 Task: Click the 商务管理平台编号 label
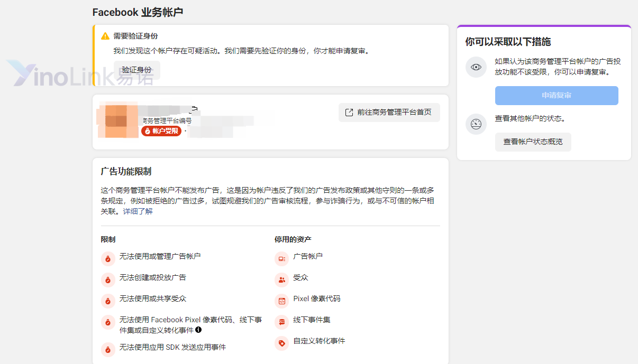pos(167,121)
